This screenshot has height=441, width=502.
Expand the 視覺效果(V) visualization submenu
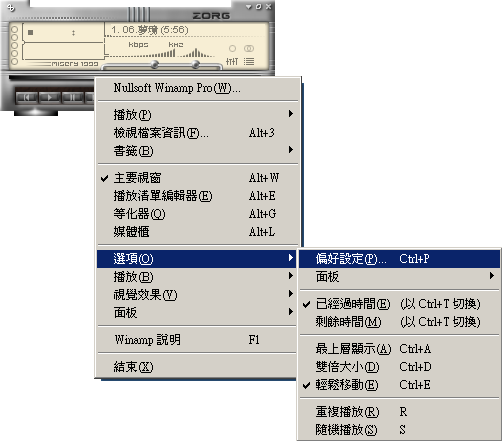coord(197,295)
